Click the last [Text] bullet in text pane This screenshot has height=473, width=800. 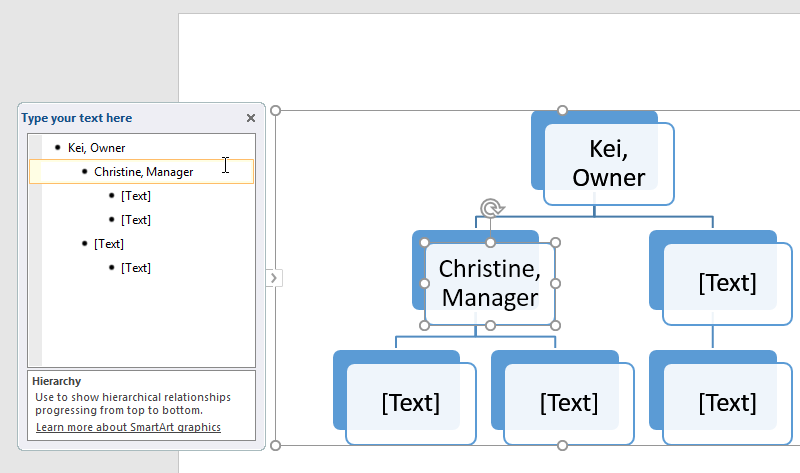tap(135, 268)
